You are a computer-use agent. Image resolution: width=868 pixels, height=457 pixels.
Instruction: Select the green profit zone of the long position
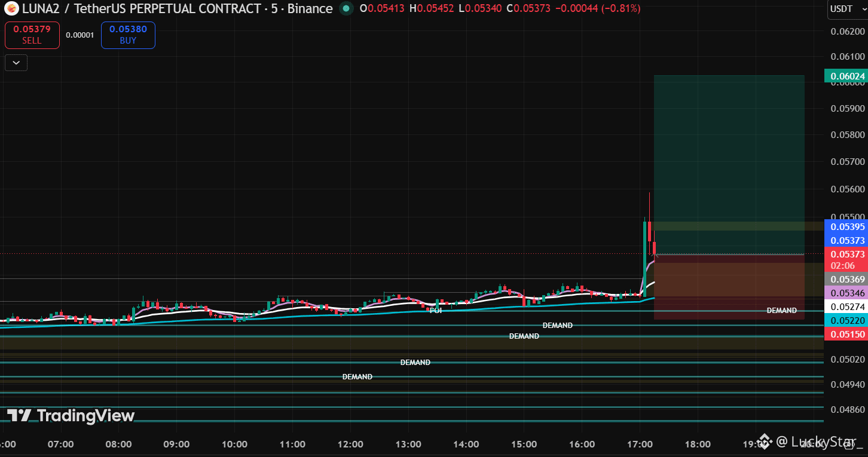click(x=729, y=165)
